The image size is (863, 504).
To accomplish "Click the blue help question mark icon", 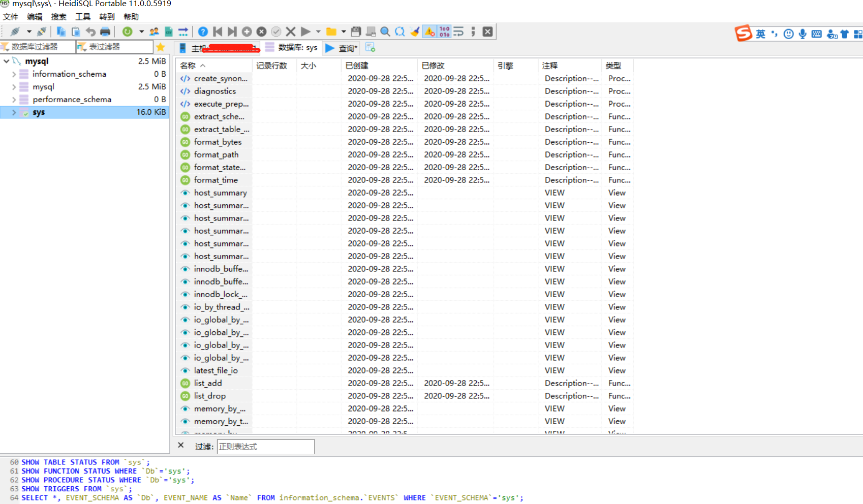I will click(x=203, y=31).
